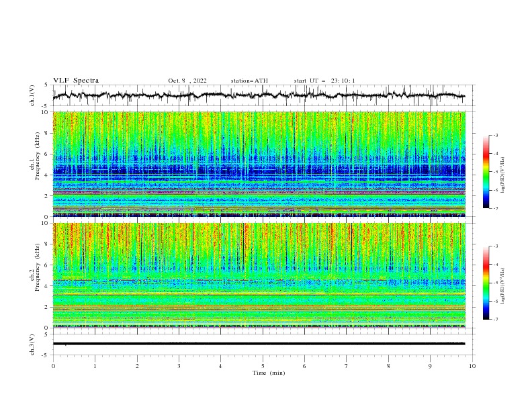The height and width of the screenshot is (411, 532).
Task: Click the ch.2 color bar "log(PSD)(V²/Hz)" label
Action: click(504, 285)
